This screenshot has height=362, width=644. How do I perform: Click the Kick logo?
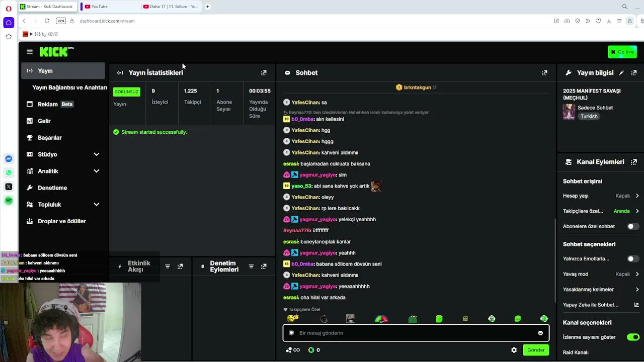(x=56, y=52)
